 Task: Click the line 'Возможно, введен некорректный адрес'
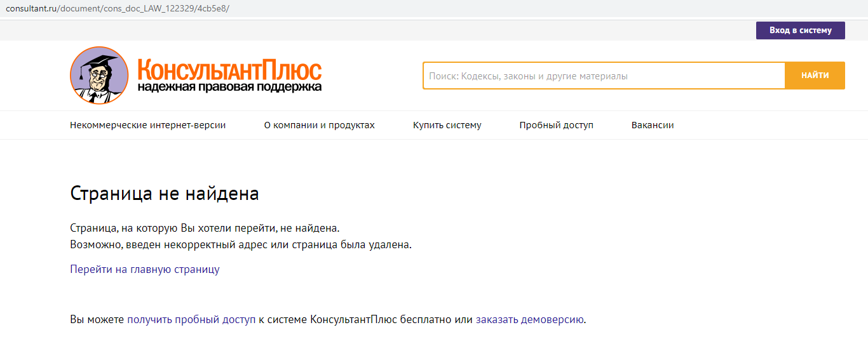(x=241, y=244)
